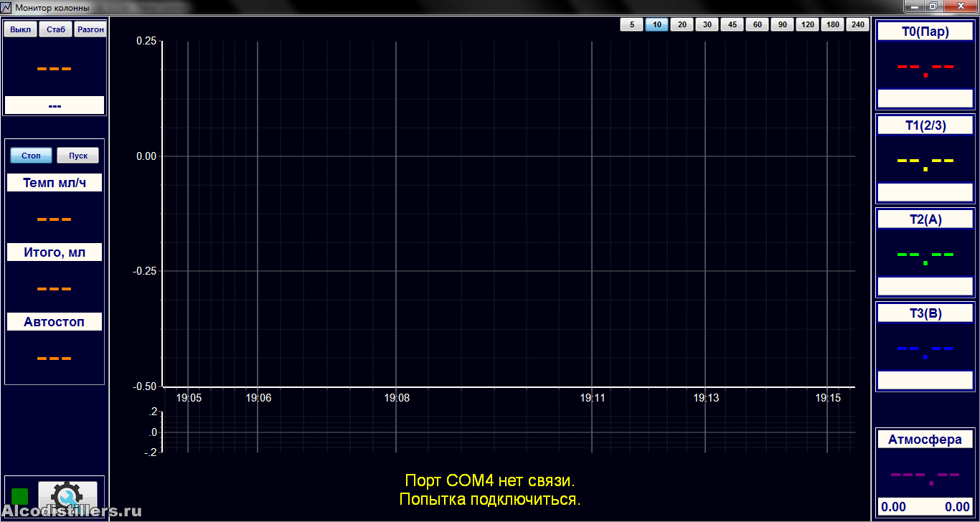Click the Темп мл/ч label

click(55, 183)
